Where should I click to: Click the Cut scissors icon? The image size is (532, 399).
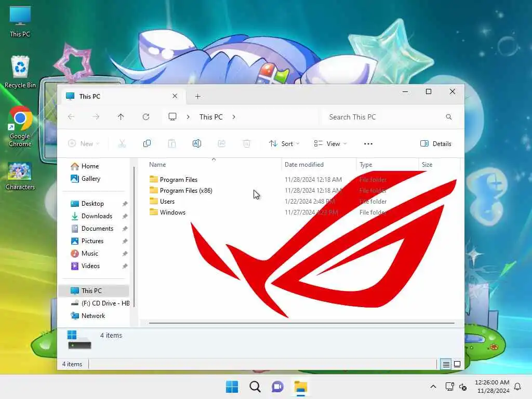click(122, 143)
